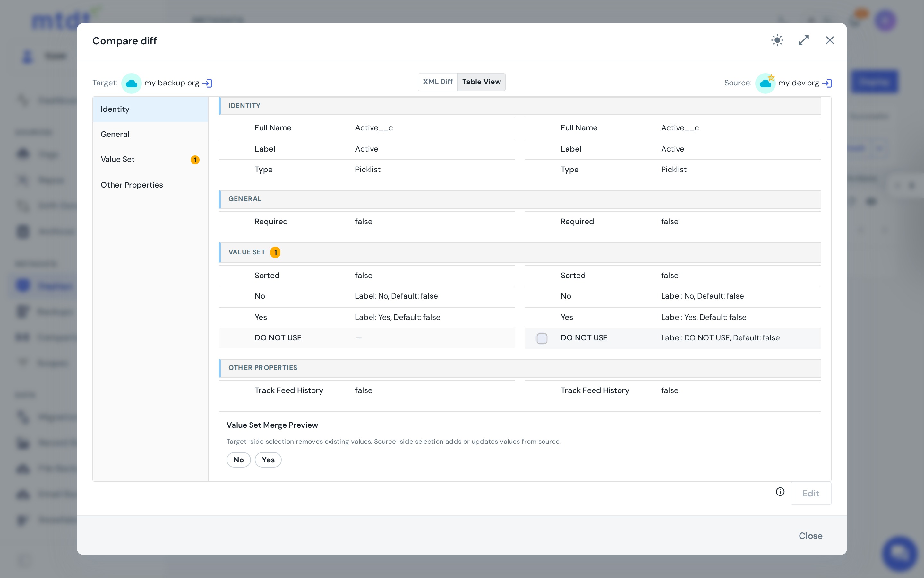This screenshot has width=924, height=578.
Task: Click 'my dev org' source name
Action: click(799, 83)
